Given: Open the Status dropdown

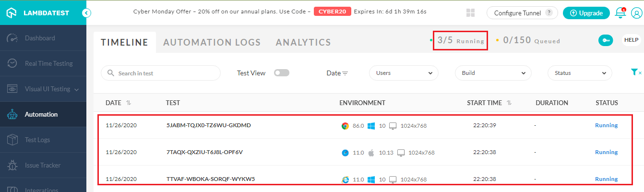Looking at the screenshot, I should pyautogui.click(x=580, y=73).
